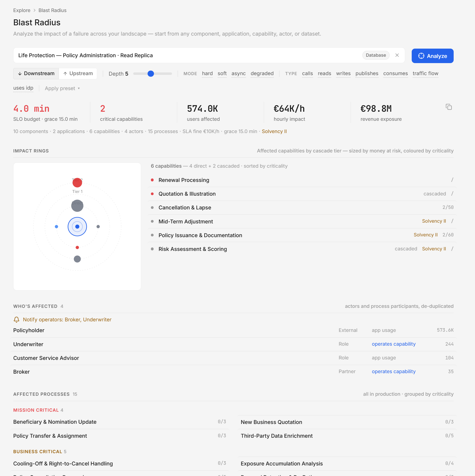
Task: Toggle the uses idp filter
Action: [x=23, y=88]
